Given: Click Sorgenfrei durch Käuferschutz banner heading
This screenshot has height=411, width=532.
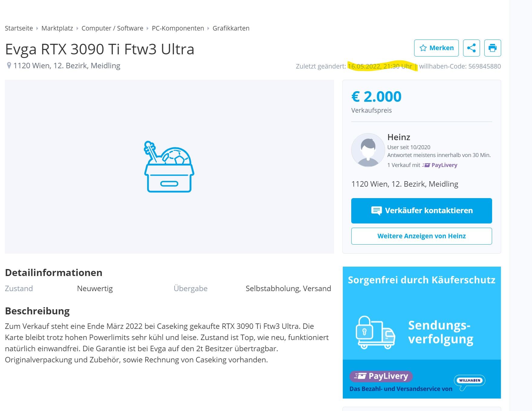Looking at the screenshot, I should (421, 280).
